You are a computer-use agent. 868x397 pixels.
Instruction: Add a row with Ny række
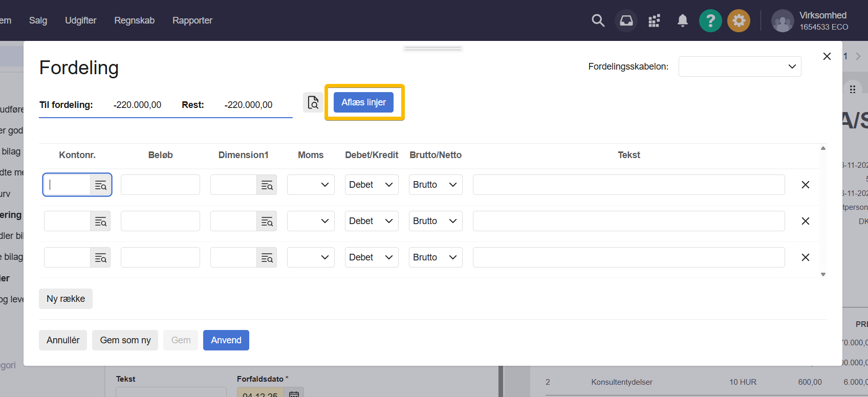click(x=66, y=299)
